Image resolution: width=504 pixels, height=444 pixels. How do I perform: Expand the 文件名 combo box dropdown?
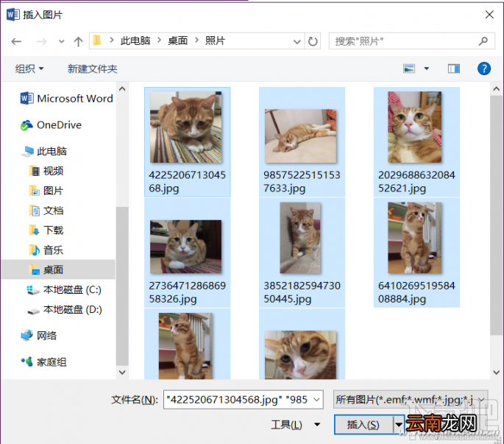tap(316, 400)
